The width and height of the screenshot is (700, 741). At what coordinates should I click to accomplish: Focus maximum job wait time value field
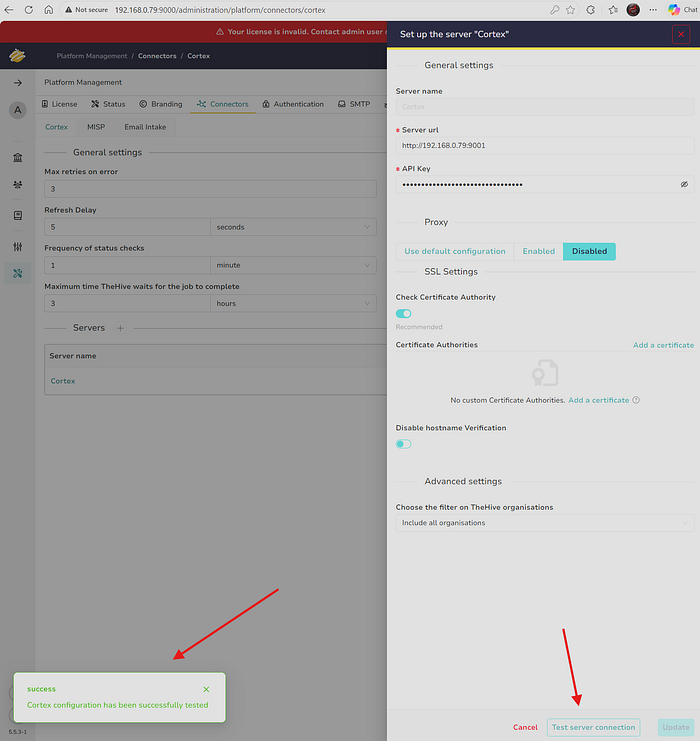pos(128,303)
